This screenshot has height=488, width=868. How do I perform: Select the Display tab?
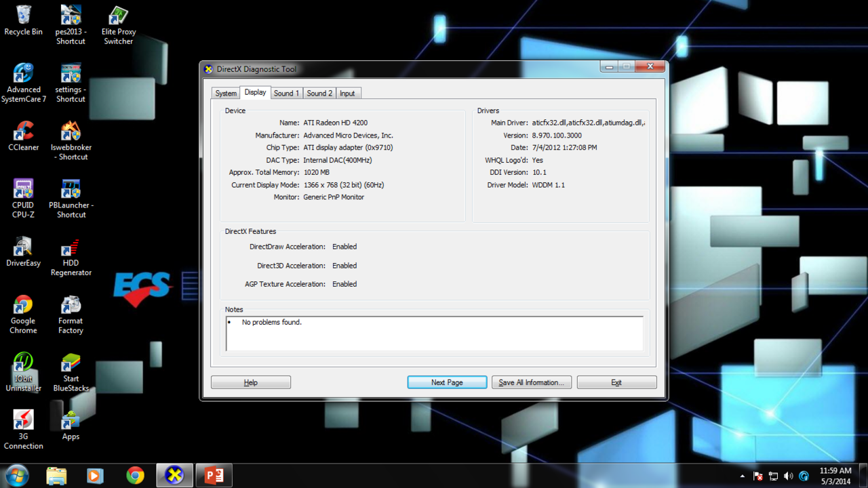[256, 92]
